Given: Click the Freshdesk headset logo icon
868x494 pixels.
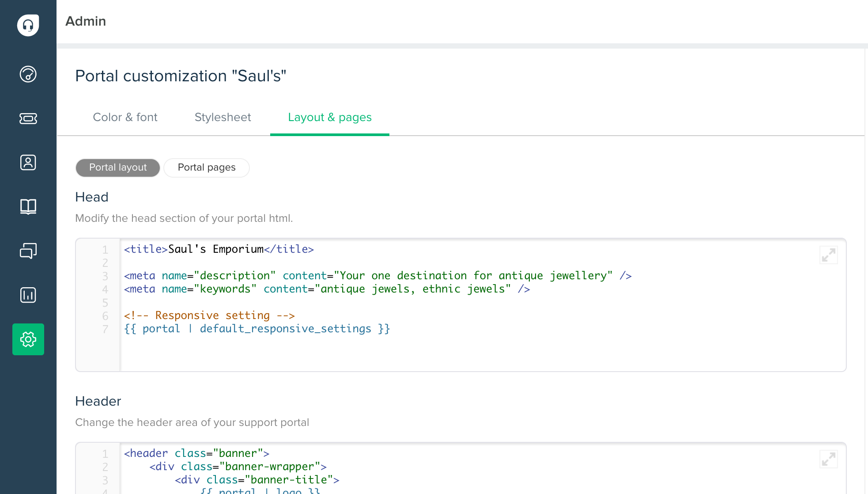Looking at the screenshot, I should [x=28, y=25].
